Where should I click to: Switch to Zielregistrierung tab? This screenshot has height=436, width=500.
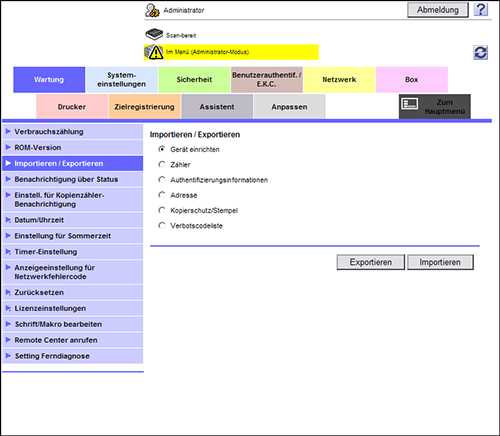(x=145, y=107)
